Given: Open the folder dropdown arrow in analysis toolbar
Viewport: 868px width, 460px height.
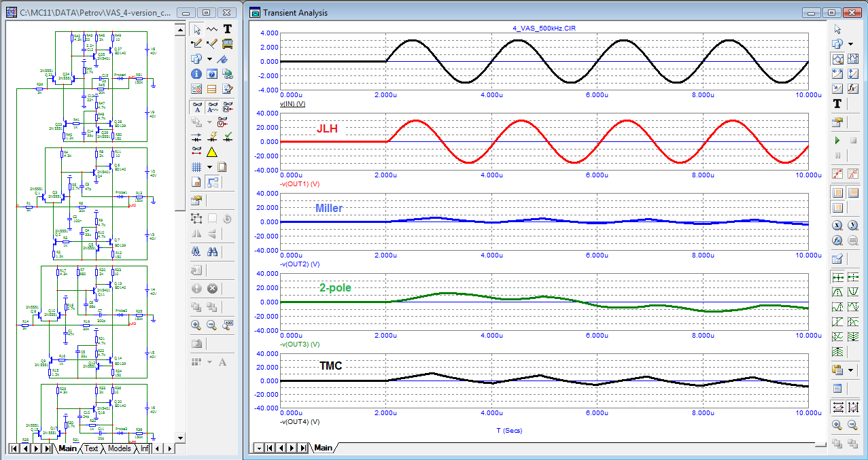Looking at the screenshot, I should click(x=850, y=370).
